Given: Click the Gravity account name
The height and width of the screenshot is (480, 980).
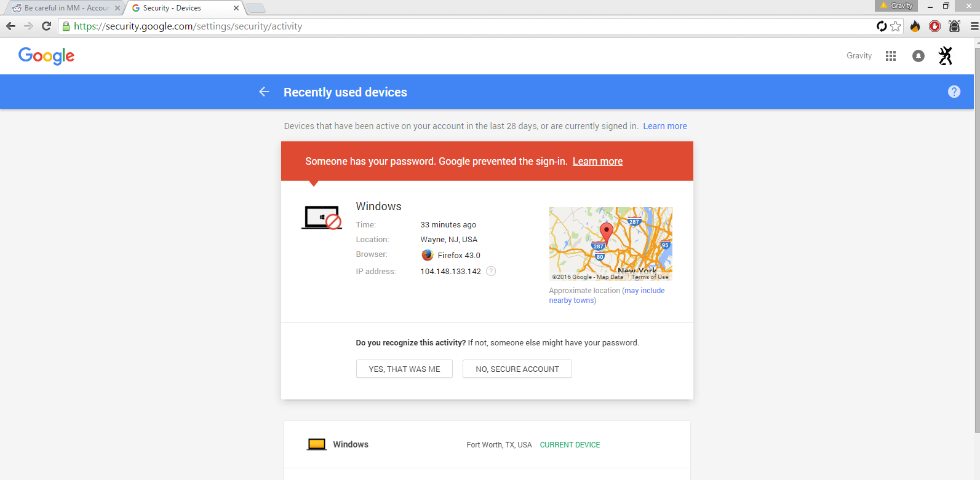Looking at the screenshot, I should [x=859, y=56].
